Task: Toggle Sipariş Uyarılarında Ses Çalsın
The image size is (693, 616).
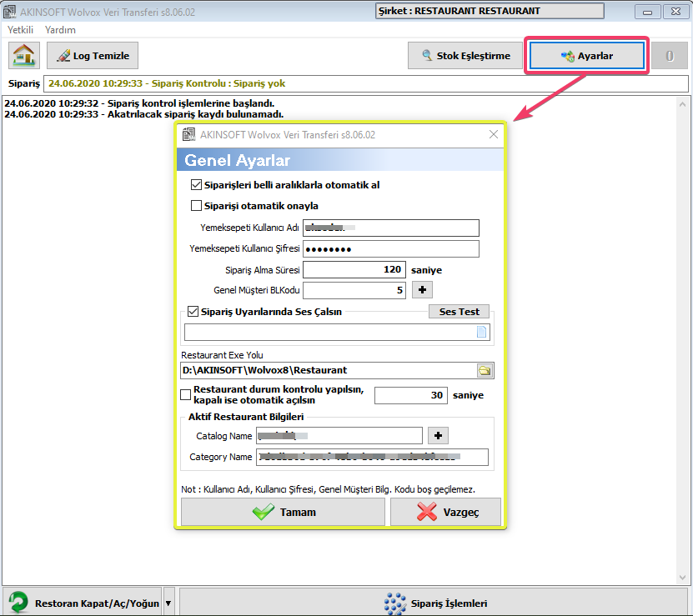Action: (x=193, y=312)
